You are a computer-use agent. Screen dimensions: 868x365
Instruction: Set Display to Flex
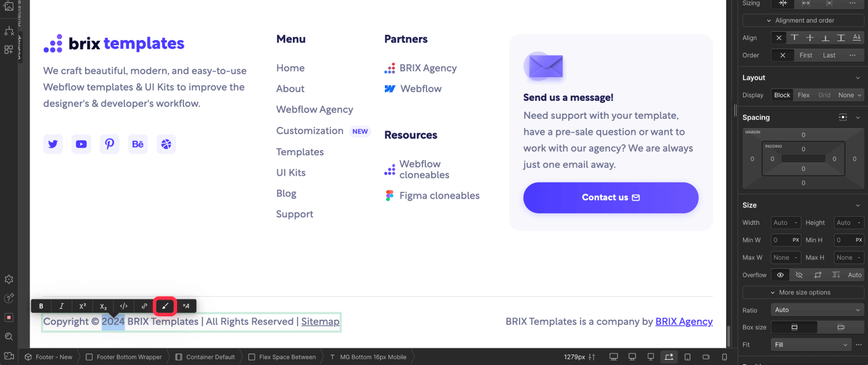click(804, 95)
